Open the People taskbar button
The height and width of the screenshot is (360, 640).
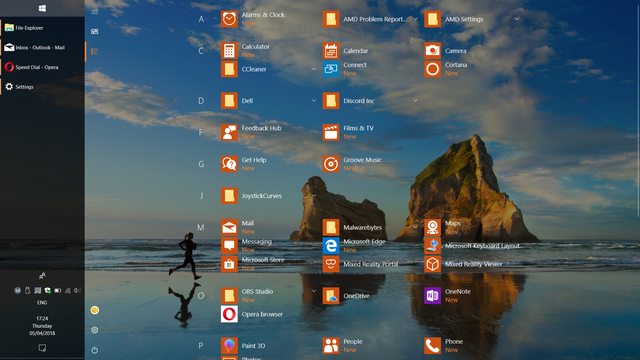coord(42,276)
